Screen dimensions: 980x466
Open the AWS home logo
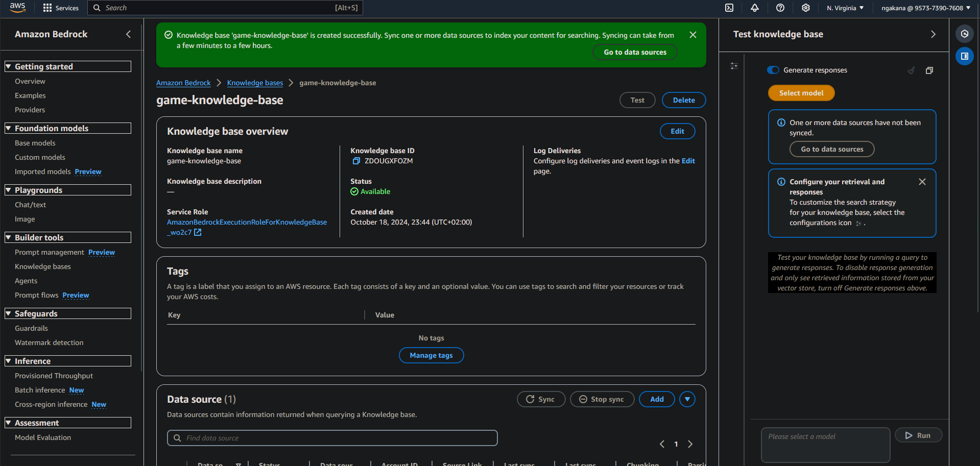pyautogui.click(x=17, y=7)
